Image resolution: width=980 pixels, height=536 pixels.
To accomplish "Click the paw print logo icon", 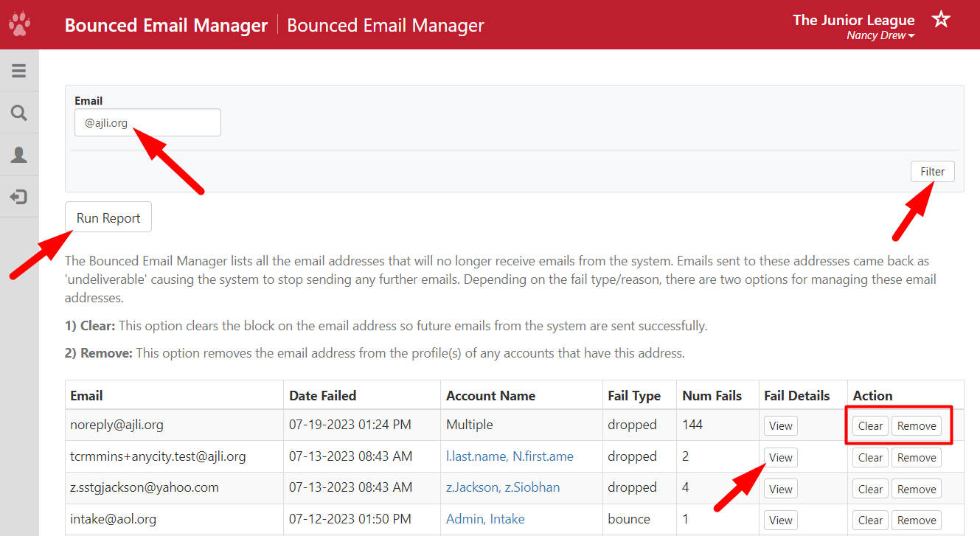I will (19, 25).
